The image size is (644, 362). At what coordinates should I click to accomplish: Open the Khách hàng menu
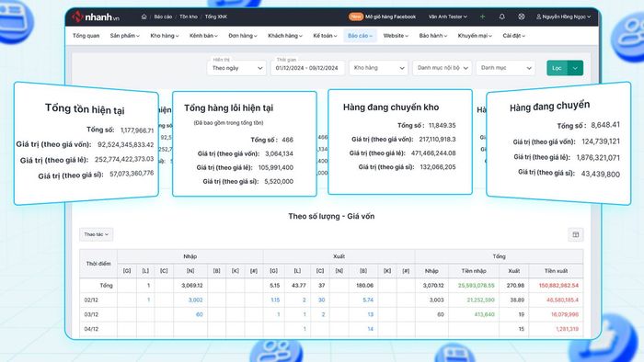pyautogui.click(x=285, y=36)
